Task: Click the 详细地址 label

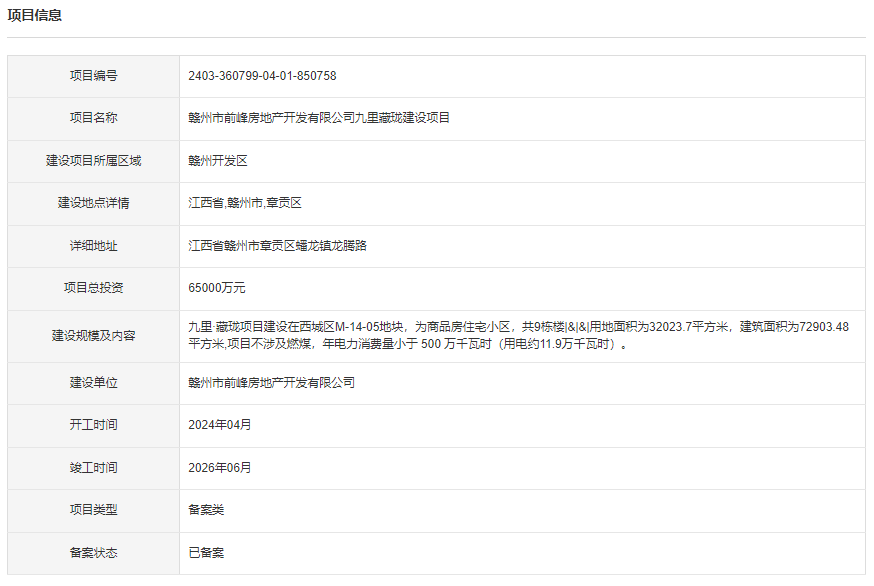Action: [x=94, y=246]
